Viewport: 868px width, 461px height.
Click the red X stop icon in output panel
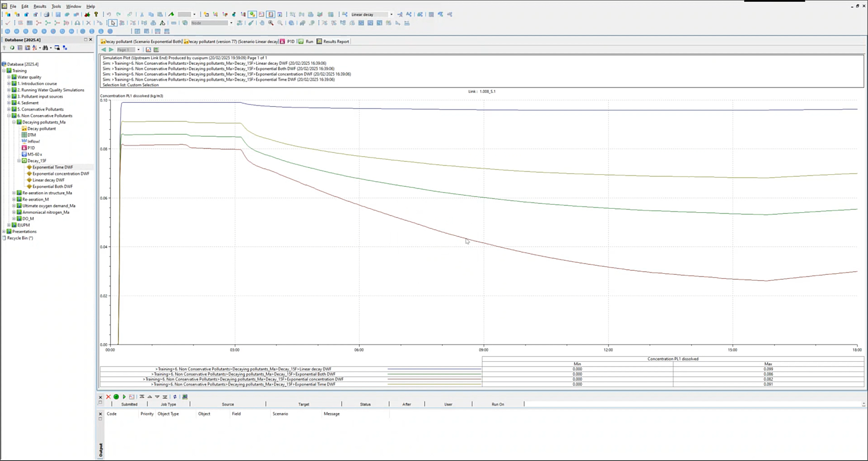coord(108,397)
